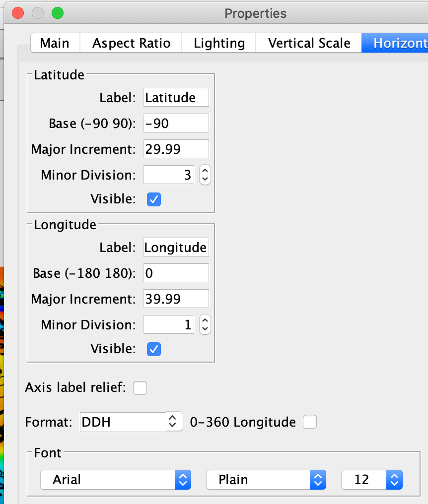Enable Axis label relief checkbox

pyautogui.click(x=140, y=387)
